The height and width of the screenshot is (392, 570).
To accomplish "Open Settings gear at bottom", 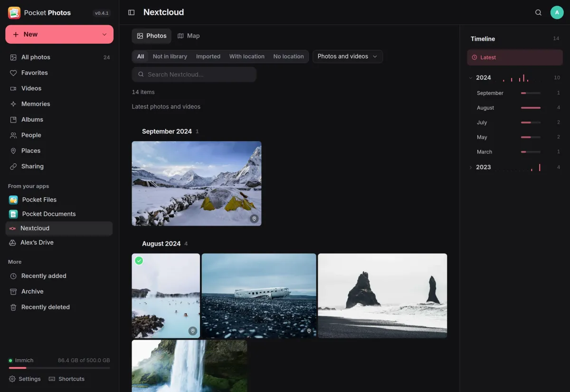I will [x=25, y=379].
